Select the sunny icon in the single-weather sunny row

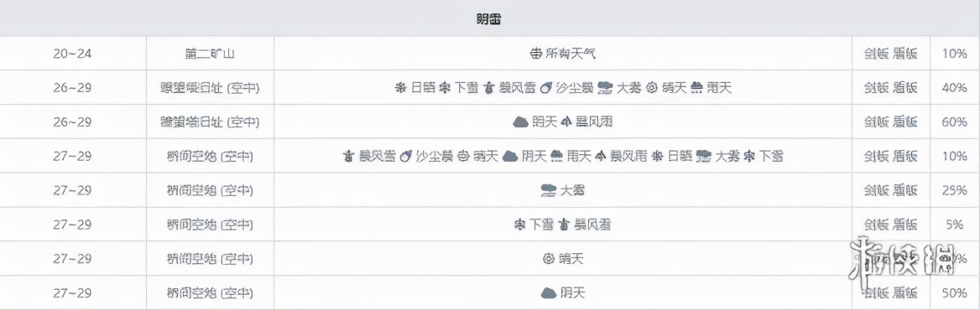548,258
